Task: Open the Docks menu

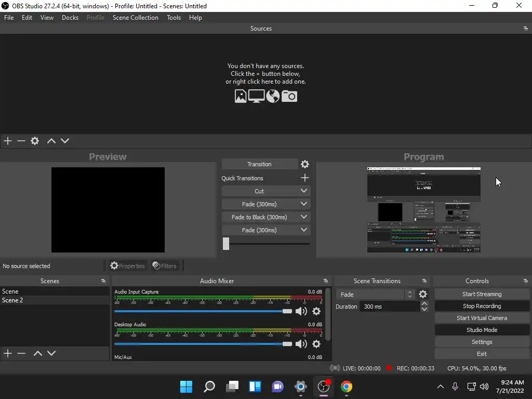Action: (70, 18)
